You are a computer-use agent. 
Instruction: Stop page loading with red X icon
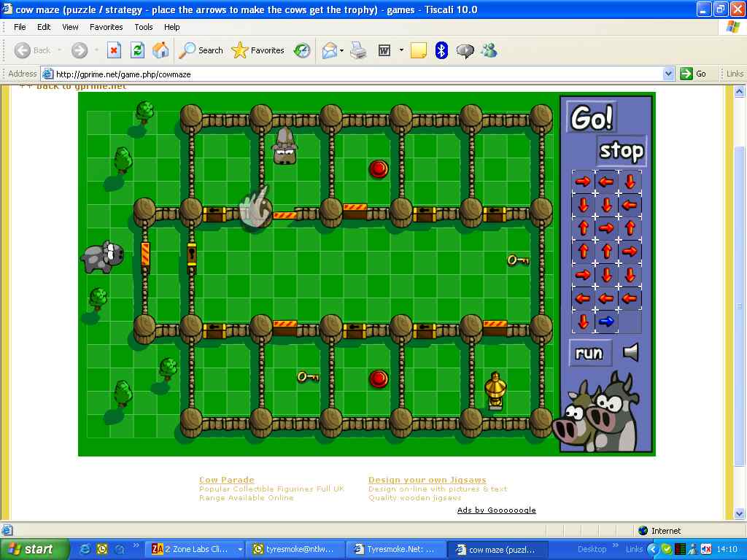pyautogui.click(x=114, y=50)
